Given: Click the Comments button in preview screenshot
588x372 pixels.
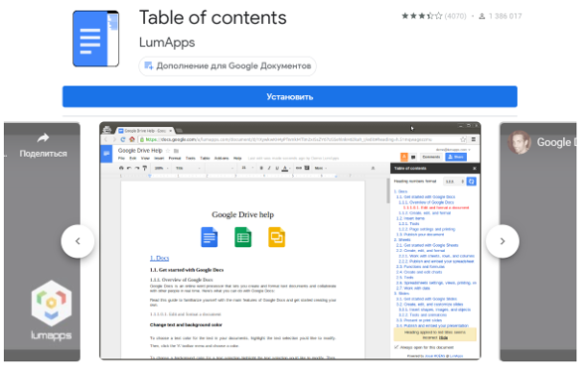Looking at the screenshot, I should tap(430, 157).
